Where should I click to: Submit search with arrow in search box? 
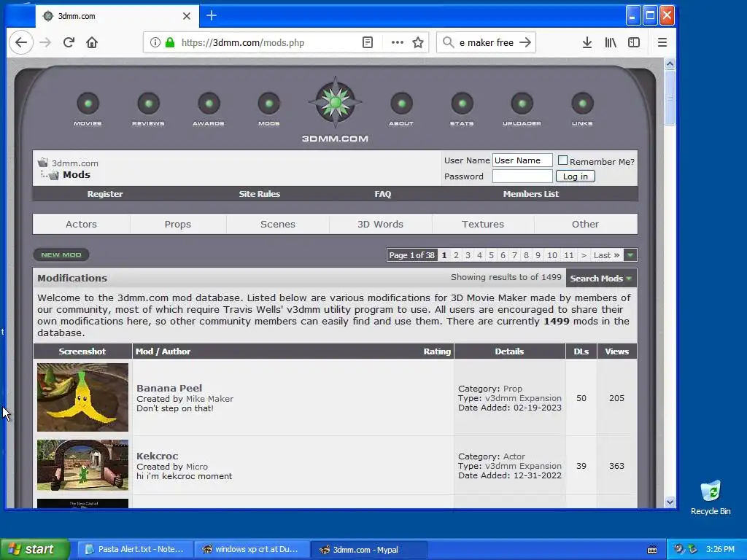click(525, 42)
